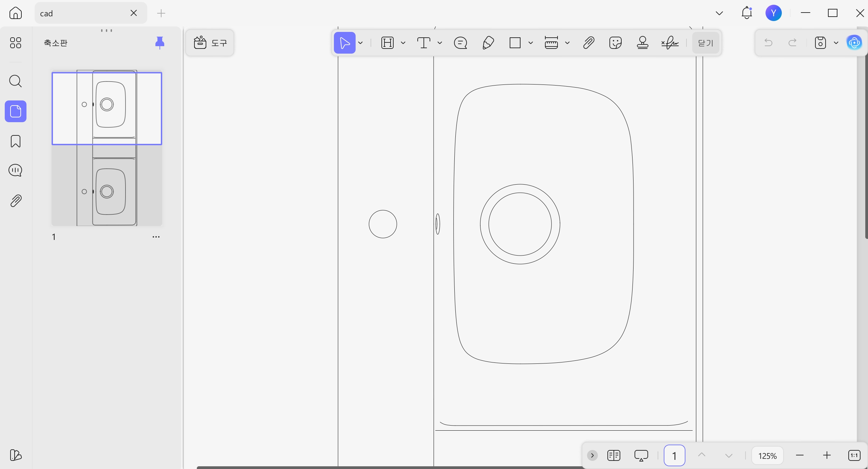Viewport: 868px width, 469px height.
Task: Open a new tab with plus
Action: point(161,13)
